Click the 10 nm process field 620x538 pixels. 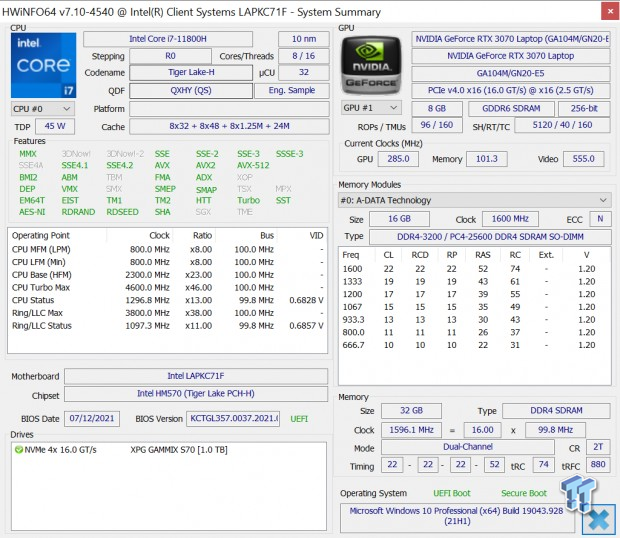coord(304,39)
